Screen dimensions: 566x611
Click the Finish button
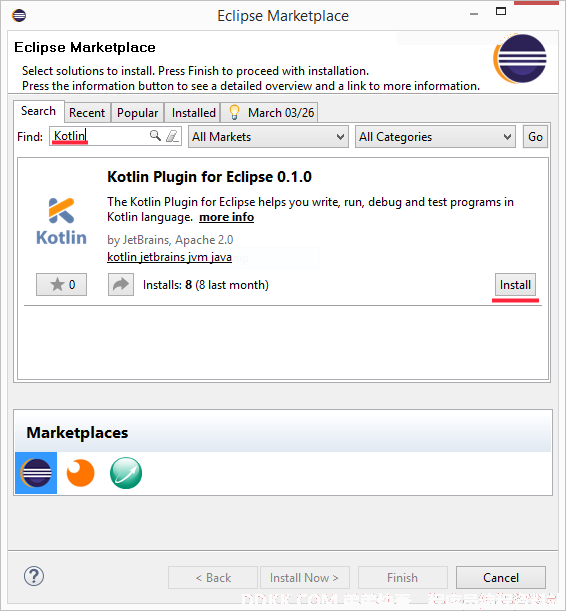(402, 577)
